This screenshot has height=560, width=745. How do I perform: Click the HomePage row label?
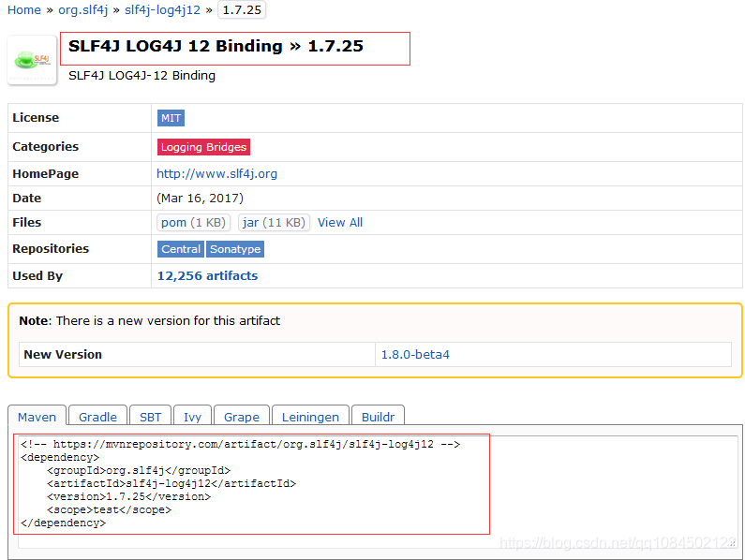point(46,174)
